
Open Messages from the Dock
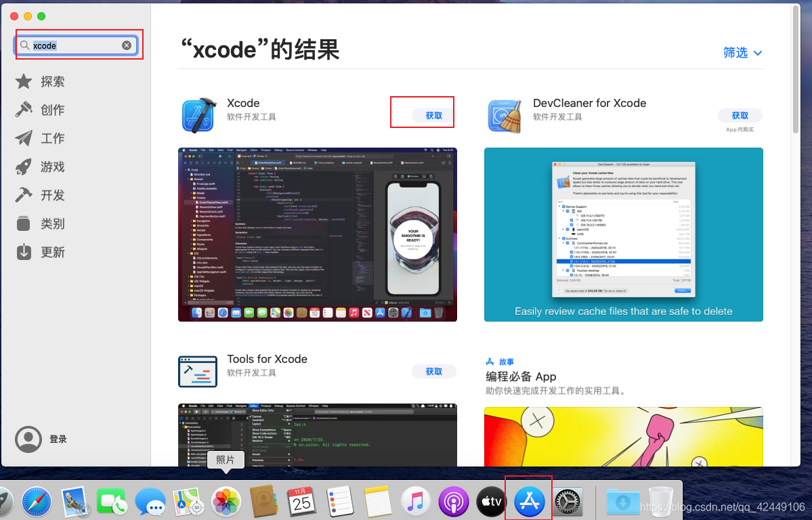(x=150, y=502)
